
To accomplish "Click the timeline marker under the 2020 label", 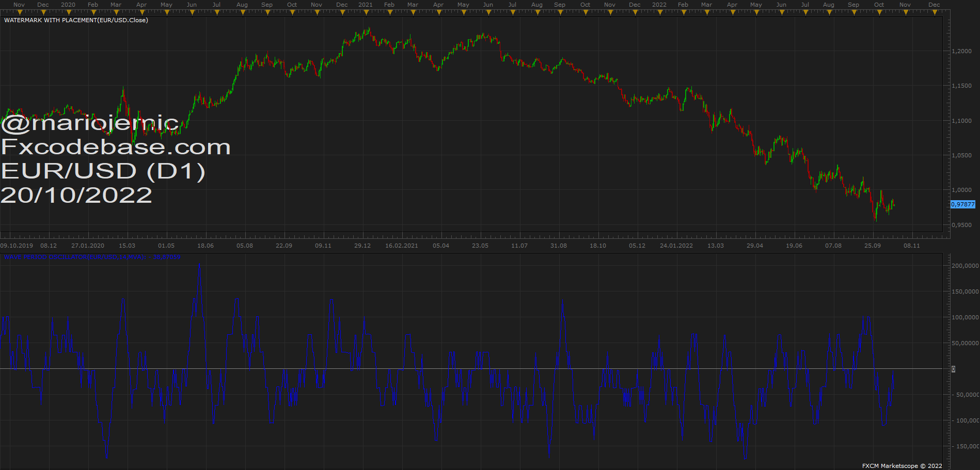I will click(x=69, y=12).
